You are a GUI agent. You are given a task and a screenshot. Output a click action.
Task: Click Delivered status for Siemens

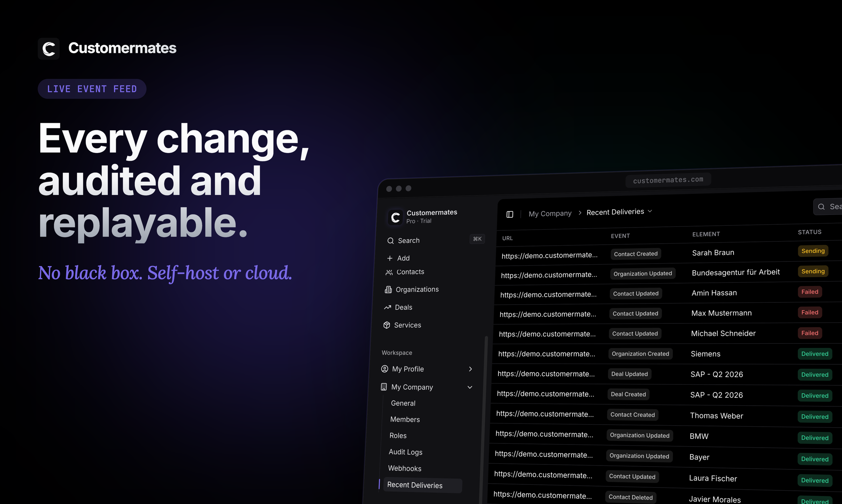click(x=815, y=354)
